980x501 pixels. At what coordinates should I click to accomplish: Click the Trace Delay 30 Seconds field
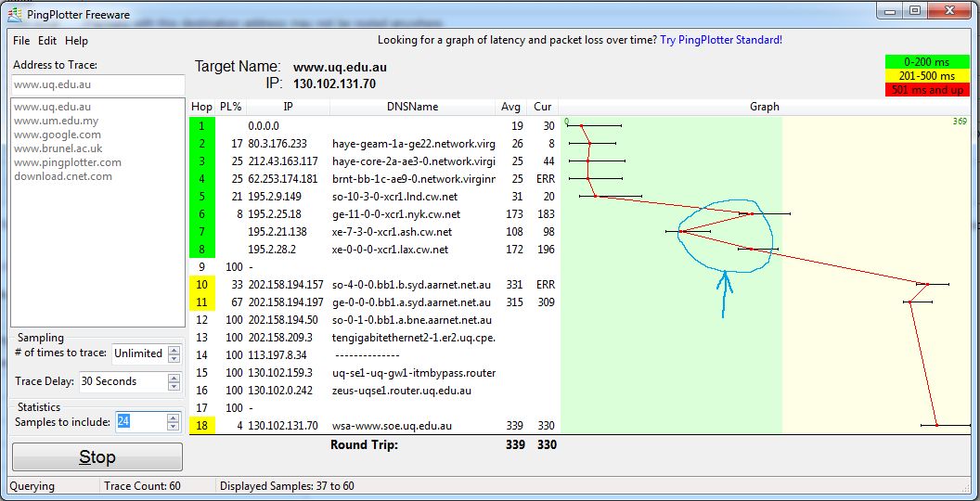[x=122, y=381]
